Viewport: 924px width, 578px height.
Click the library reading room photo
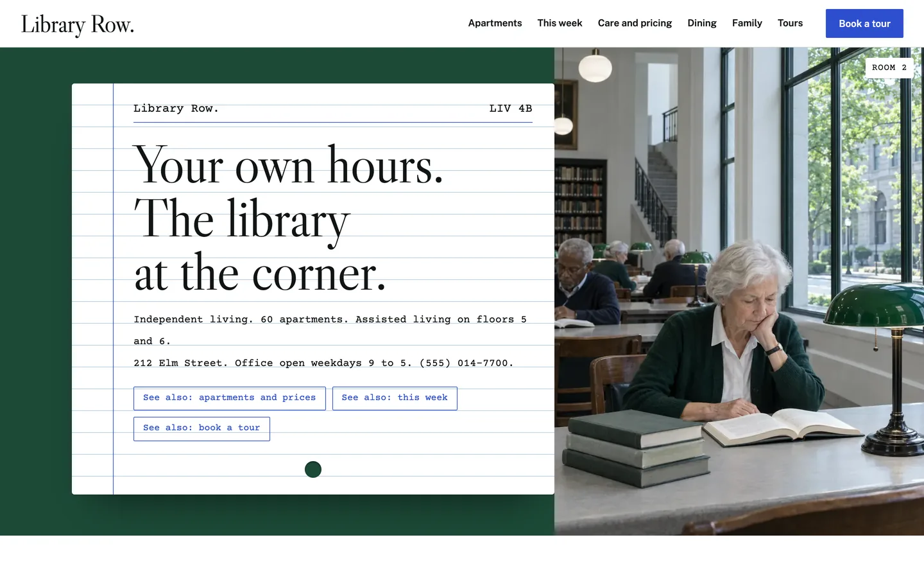click(739, 292)
